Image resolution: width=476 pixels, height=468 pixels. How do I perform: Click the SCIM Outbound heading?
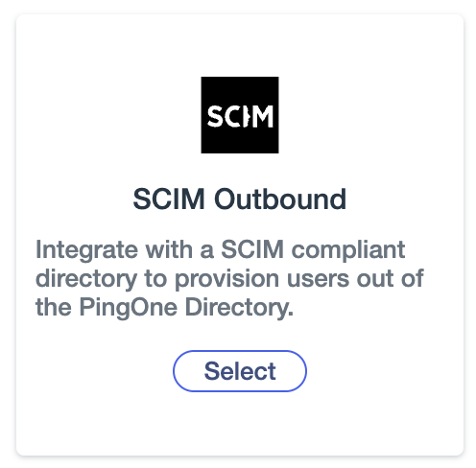coord(240,199)
